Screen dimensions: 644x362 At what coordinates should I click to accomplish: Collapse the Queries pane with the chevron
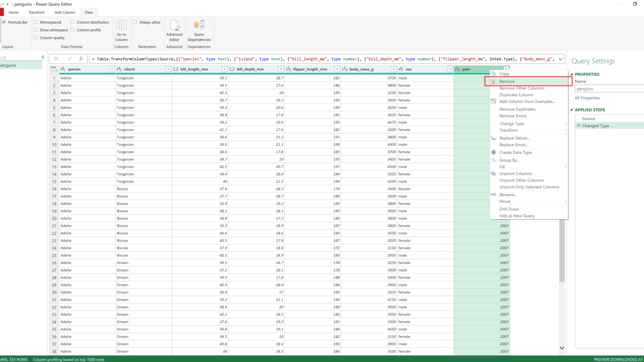pyautogui.click(x=43, y=57)
